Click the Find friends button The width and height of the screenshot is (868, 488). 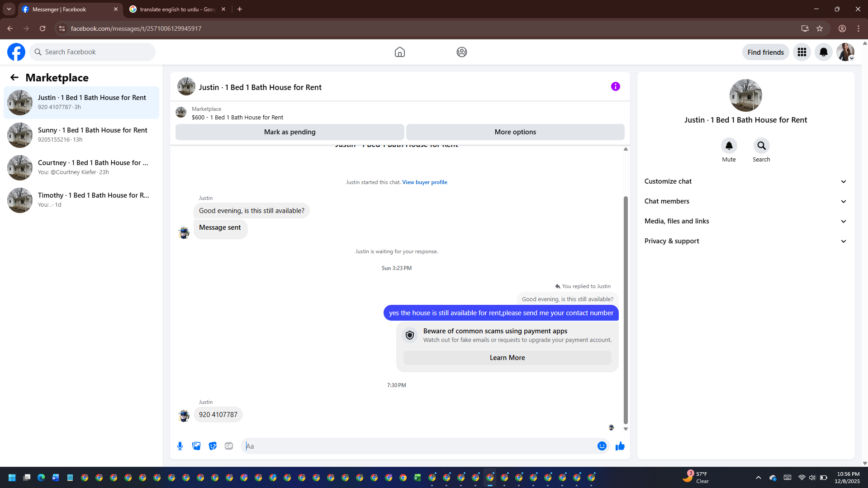[765, 52]
